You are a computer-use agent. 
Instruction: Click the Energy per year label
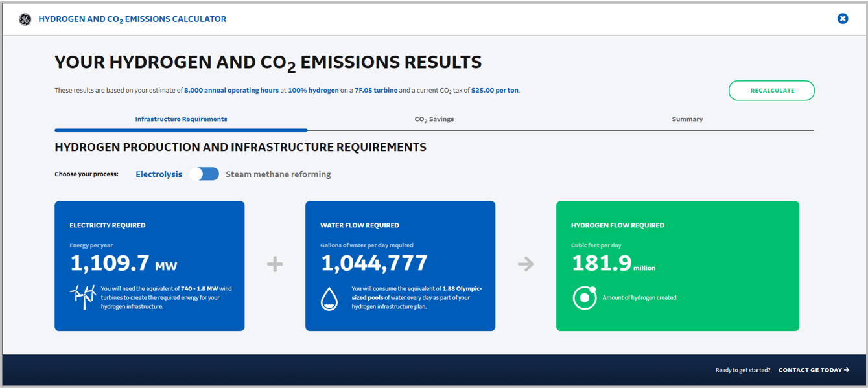pos(91,245)
